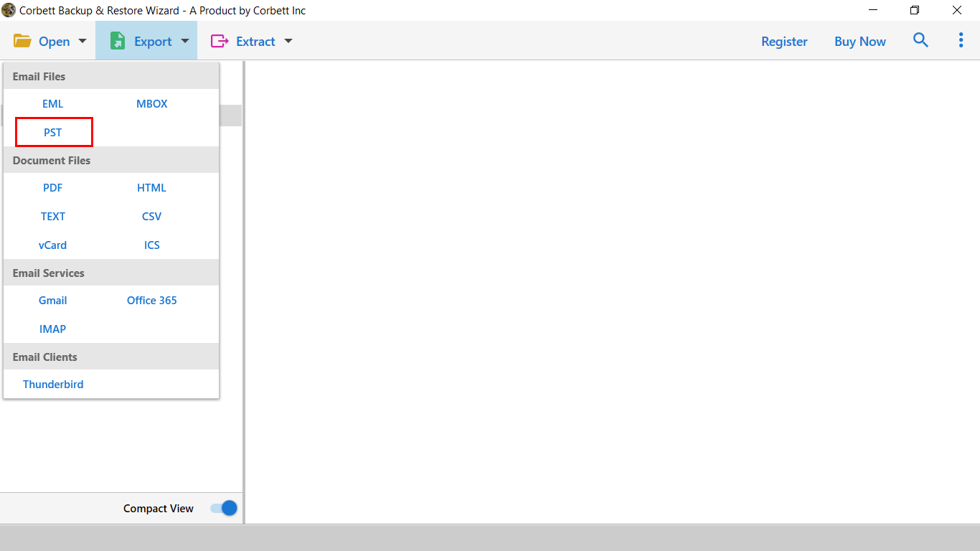Export to Office 365
Viewport: 980px width, 551px height.
tap(151, 301)
